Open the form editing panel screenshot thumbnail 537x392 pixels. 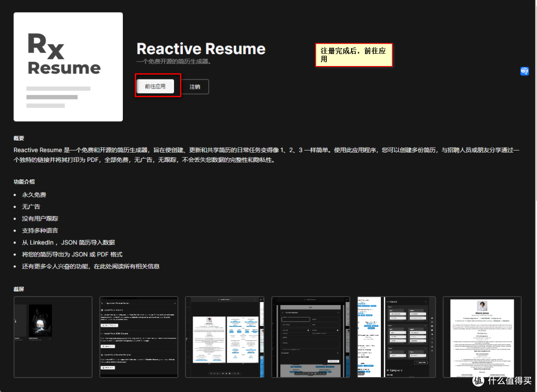click(x=310, y=337)
